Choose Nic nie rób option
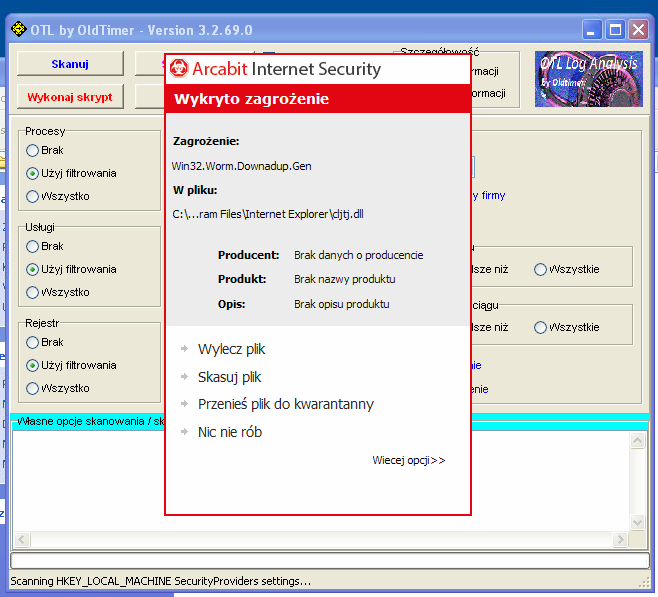This screenshot has height=597, width=658. [x=230, y=432]
